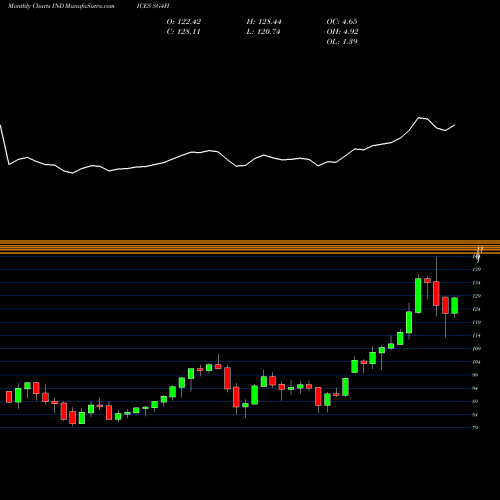Click the 139 price axis label
The height and width of the screenshot is (500, 500).
point(477,270)
